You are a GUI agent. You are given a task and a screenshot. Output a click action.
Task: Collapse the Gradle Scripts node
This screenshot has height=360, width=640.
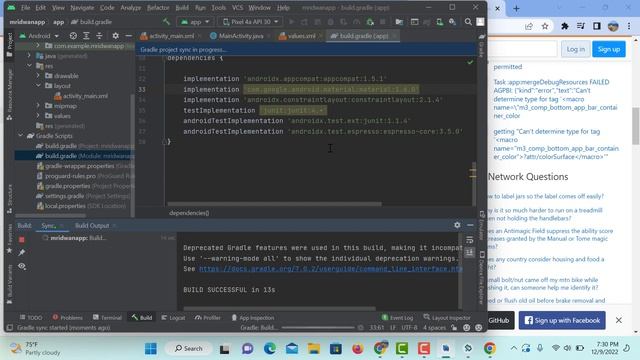(20, 136)
